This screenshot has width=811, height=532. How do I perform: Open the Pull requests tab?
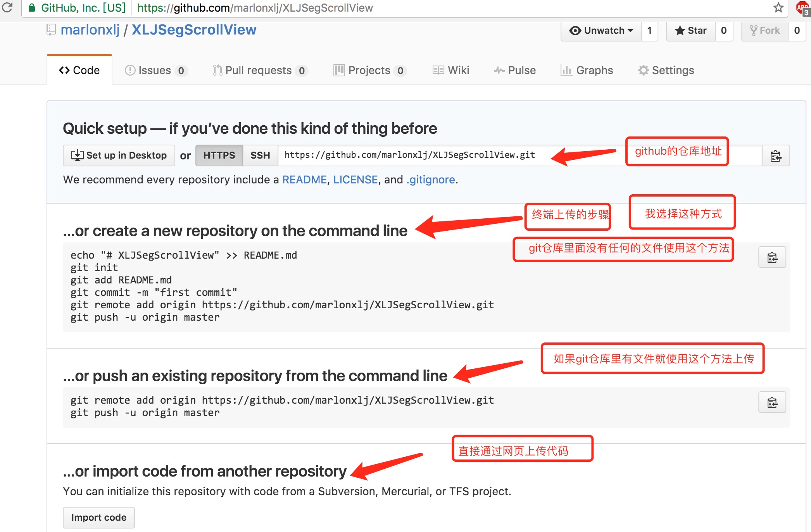260,70
